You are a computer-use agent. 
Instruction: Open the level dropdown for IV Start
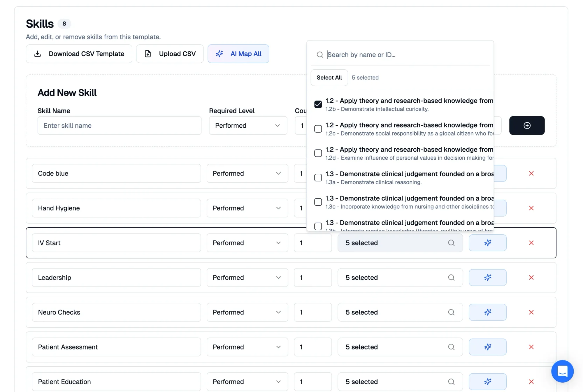coord(247,243)
